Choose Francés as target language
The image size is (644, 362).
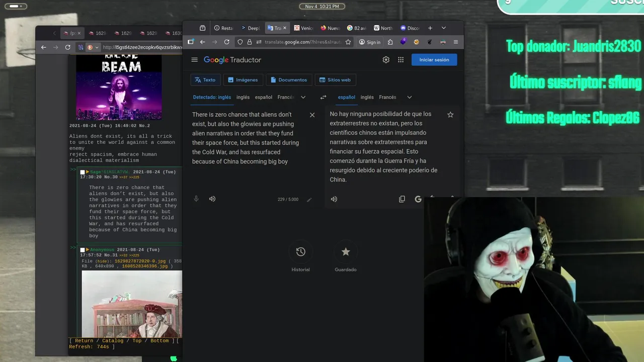point(387,97)
